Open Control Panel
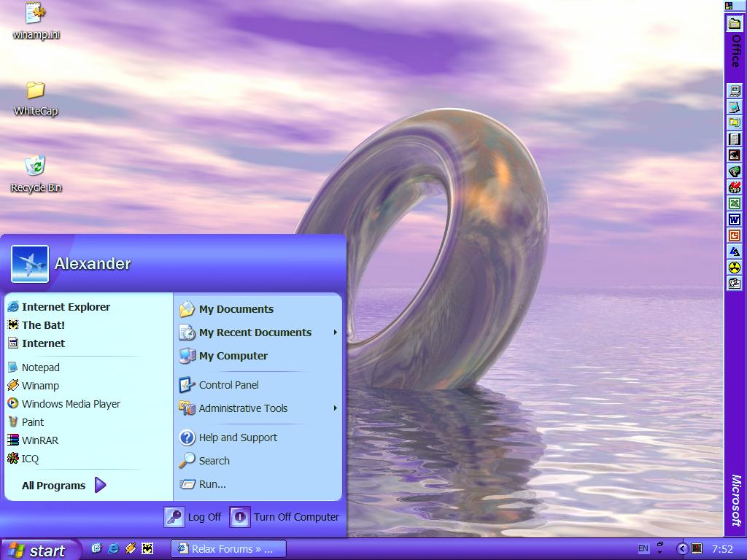Screen dimensions: 747x560 tap(219, 385)
